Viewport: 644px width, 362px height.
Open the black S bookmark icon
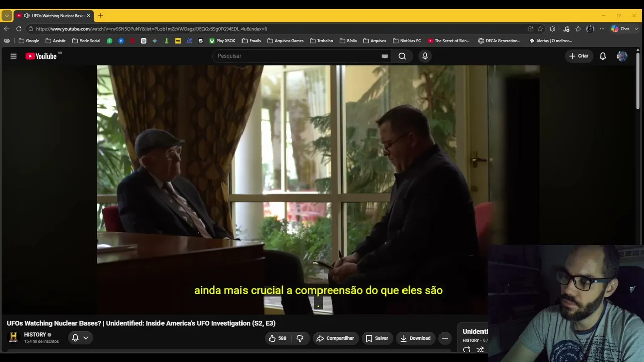[201, 41]
